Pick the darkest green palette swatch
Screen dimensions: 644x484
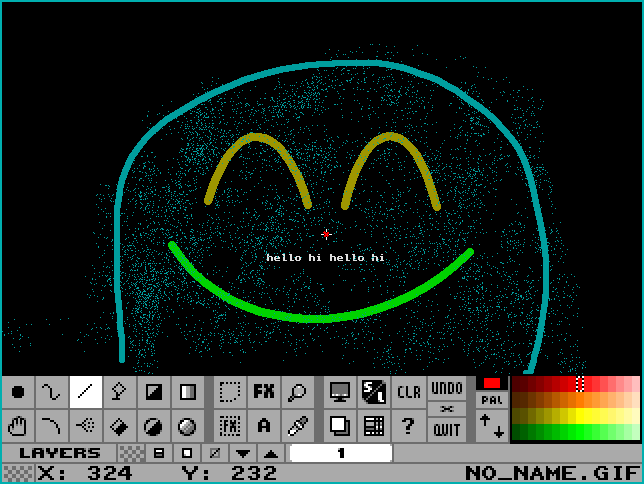tap(516, 432)
